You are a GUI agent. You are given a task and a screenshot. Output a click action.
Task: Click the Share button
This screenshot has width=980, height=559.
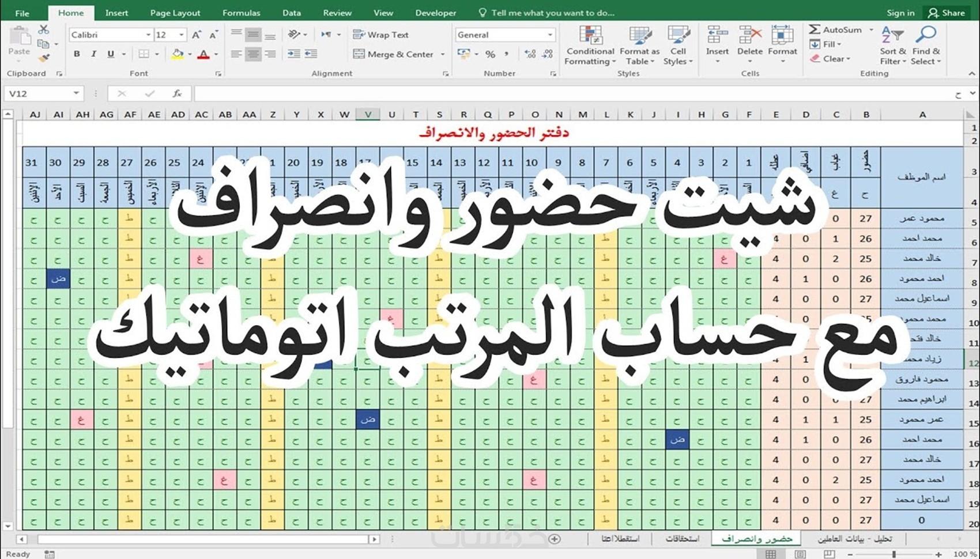pyautogui.click(x=947, y=13)
